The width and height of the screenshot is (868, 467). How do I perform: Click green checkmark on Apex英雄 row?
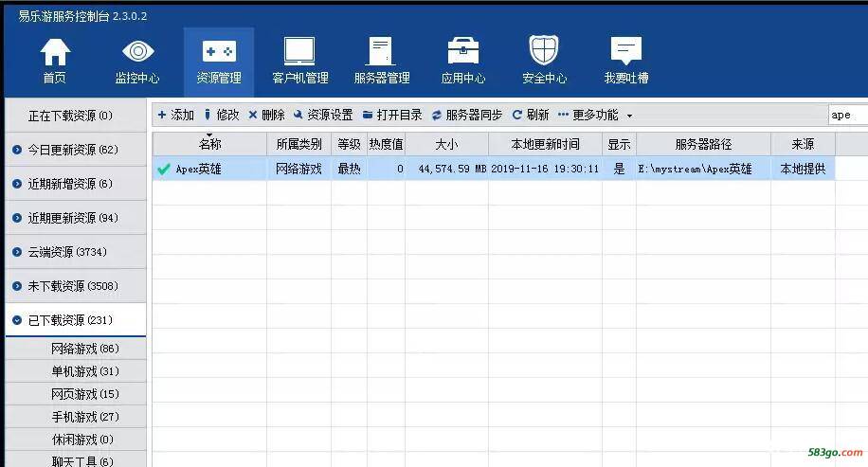coord(163,169)
